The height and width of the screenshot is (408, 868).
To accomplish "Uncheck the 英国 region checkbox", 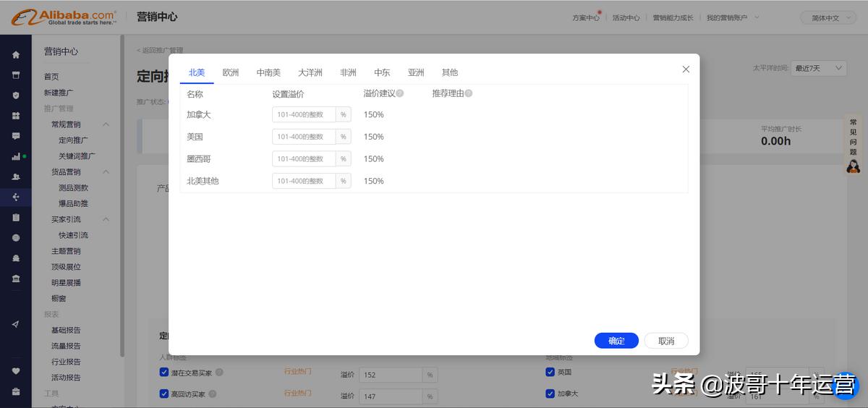I will [x=550, y=373].
